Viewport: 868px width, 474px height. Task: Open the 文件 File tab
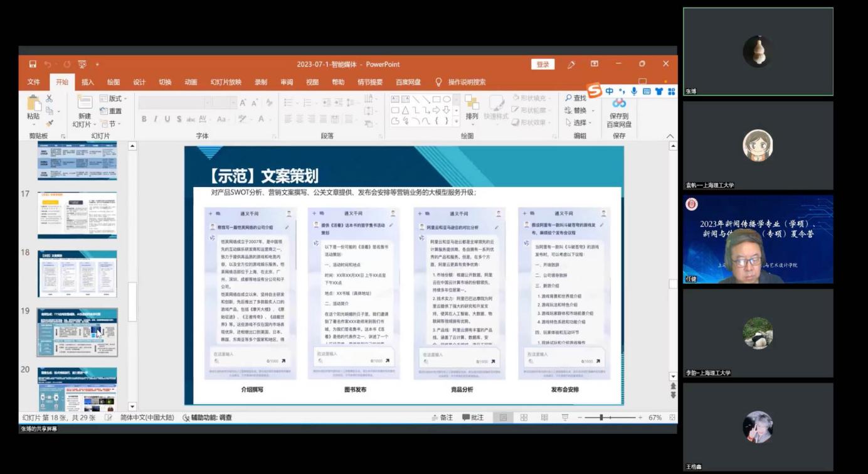[x=34, y=82]
